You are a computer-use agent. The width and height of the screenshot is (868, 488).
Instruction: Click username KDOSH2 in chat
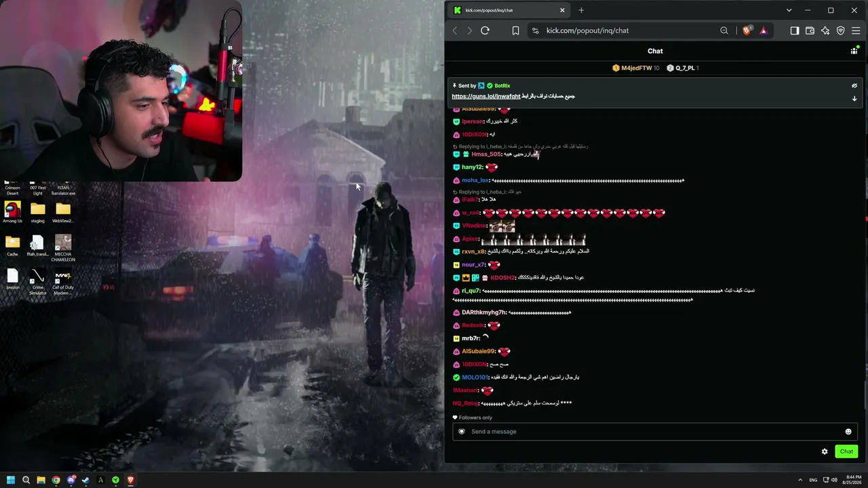[x=502, y=278]
